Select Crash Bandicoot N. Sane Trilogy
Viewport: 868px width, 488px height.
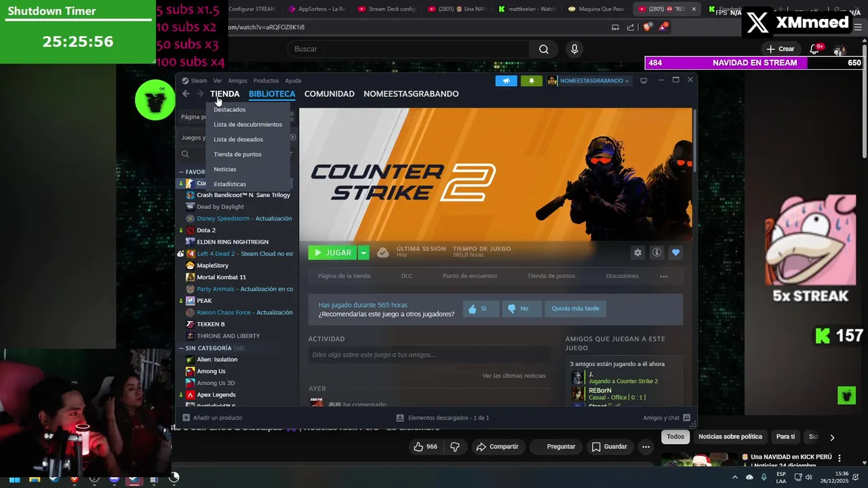click(238, 195)
